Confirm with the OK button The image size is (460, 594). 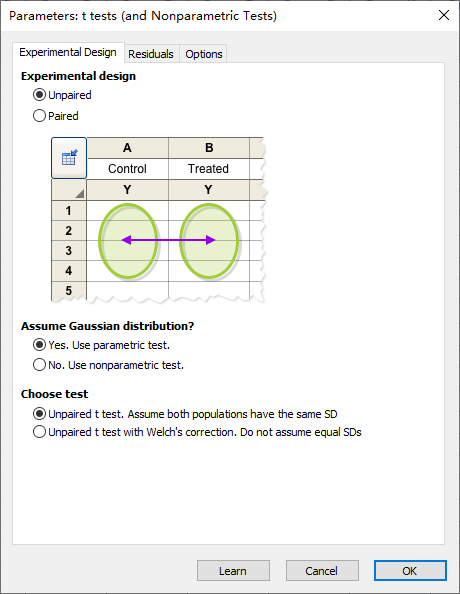pos(410,571)
